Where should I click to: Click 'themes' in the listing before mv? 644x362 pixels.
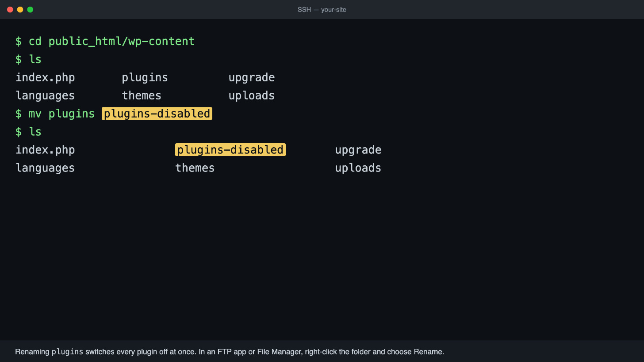142,95
